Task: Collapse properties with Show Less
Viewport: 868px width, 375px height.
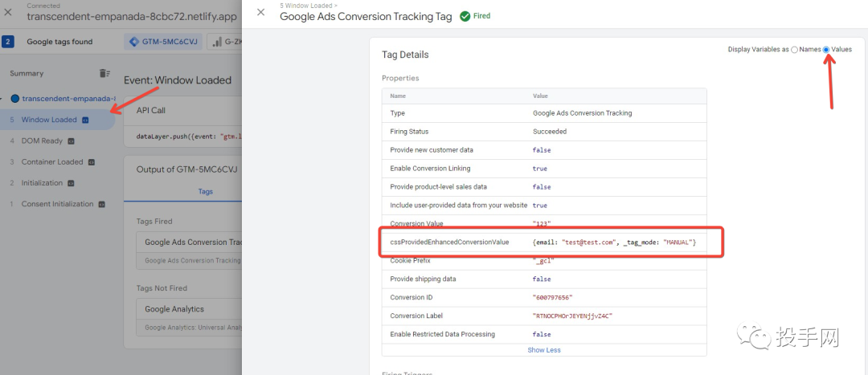Action: point(544,350)
